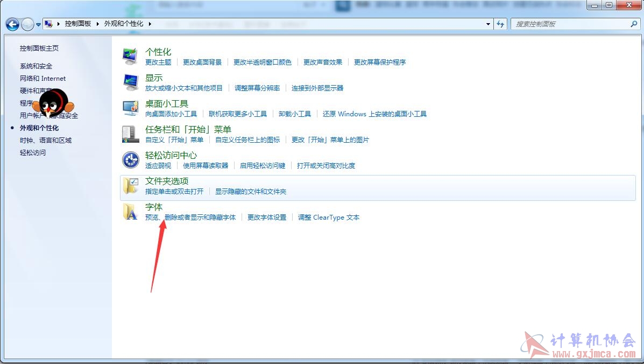644x364 pixels.
Task: Select 网络和 Internet in the sidebar
Action: [43, 79]
